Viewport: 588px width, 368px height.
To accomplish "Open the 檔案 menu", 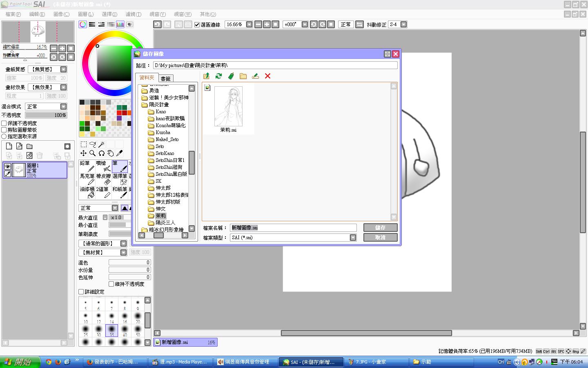I will click(x=13, y=14).
